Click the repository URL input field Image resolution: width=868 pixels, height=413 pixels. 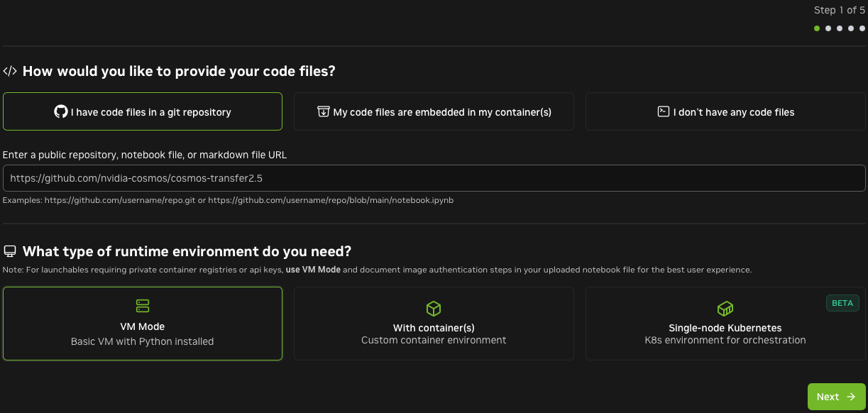[x=434, y=177]
